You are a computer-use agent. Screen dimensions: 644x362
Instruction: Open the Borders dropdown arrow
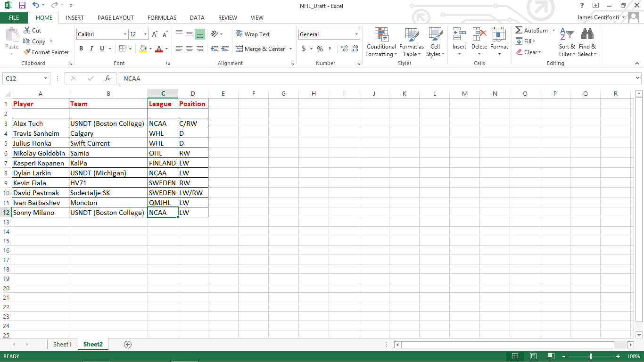130,49
